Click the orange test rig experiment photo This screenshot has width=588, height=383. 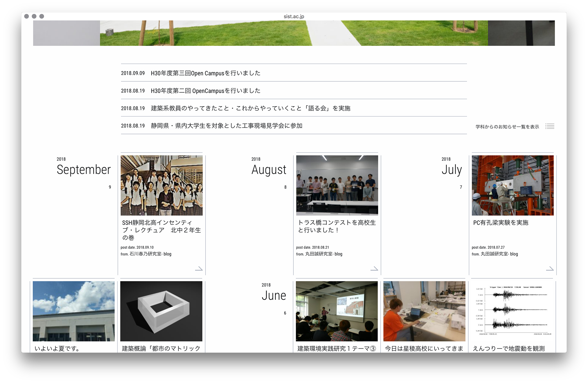tap(512, 185)
